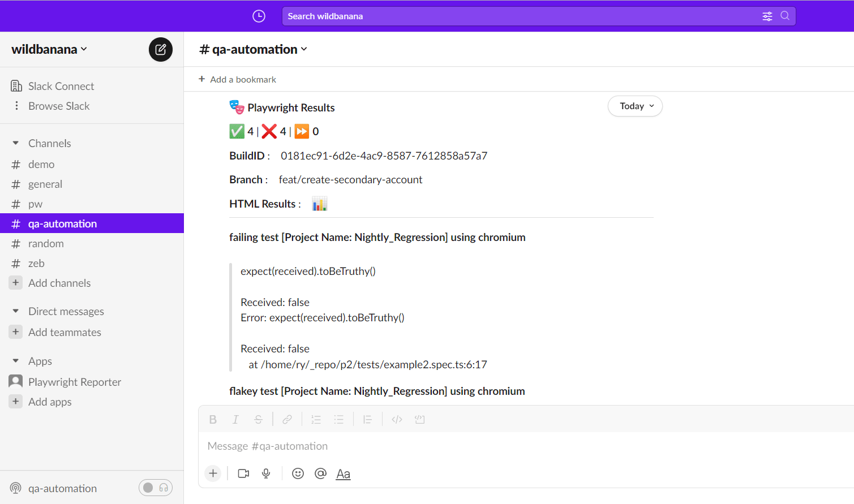The image size is (854, 504).
Task: Insert a link in message
Action: (287, 419)
